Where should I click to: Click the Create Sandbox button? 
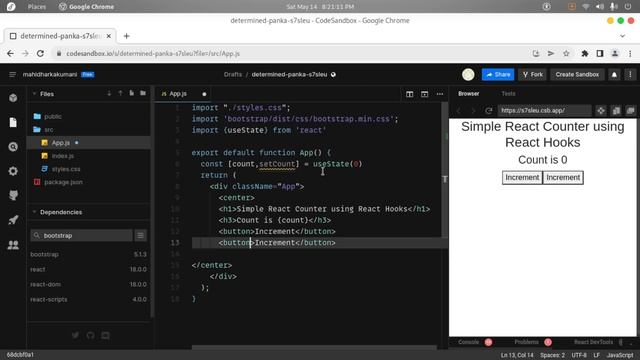point(577,75)
